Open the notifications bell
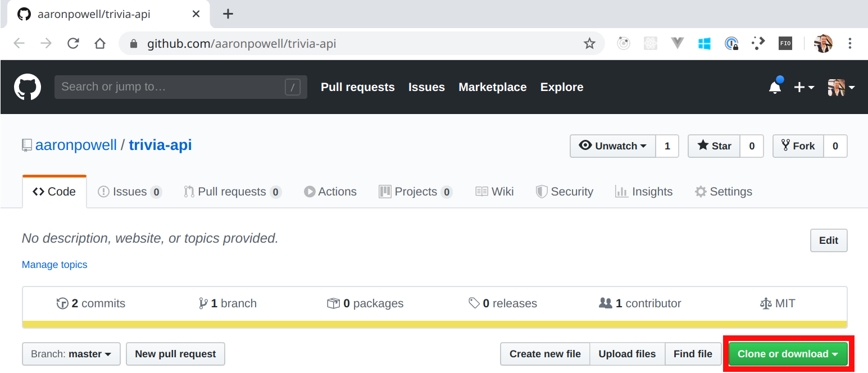Viewport: 868px width, 373px height. pyautogui.click(x=775, y=87)
